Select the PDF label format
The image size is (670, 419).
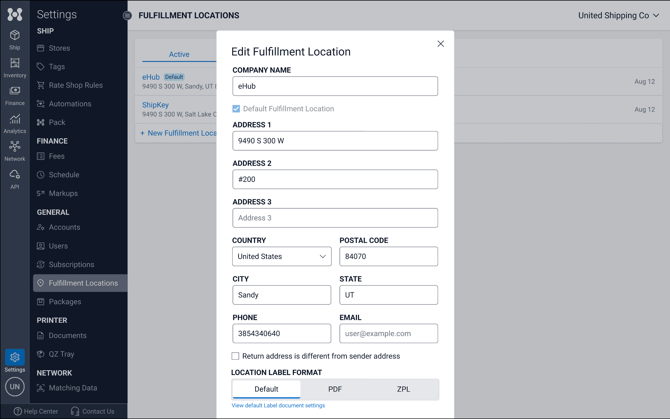click(335, 389)
